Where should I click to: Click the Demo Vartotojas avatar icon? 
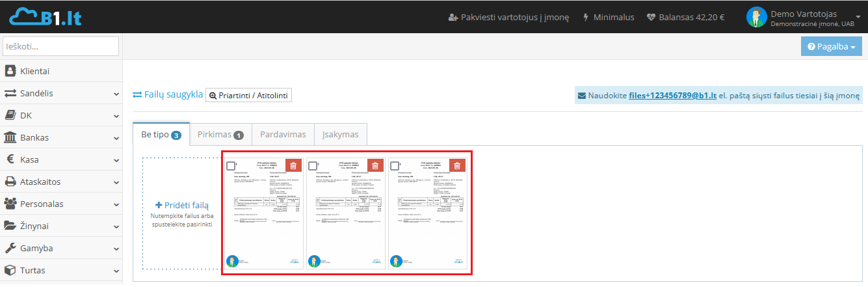click(756, 17)
